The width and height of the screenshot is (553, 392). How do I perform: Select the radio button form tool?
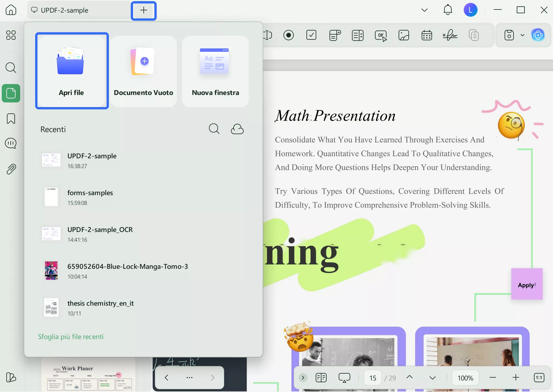tap(288, 35)
